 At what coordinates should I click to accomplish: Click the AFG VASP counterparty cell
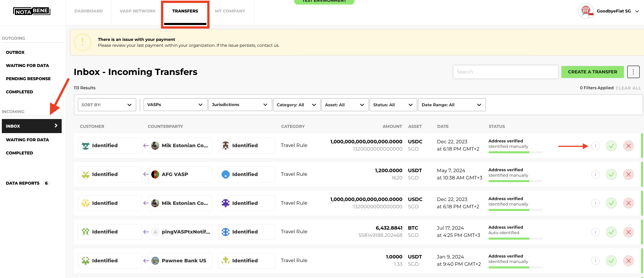[180, 174]
